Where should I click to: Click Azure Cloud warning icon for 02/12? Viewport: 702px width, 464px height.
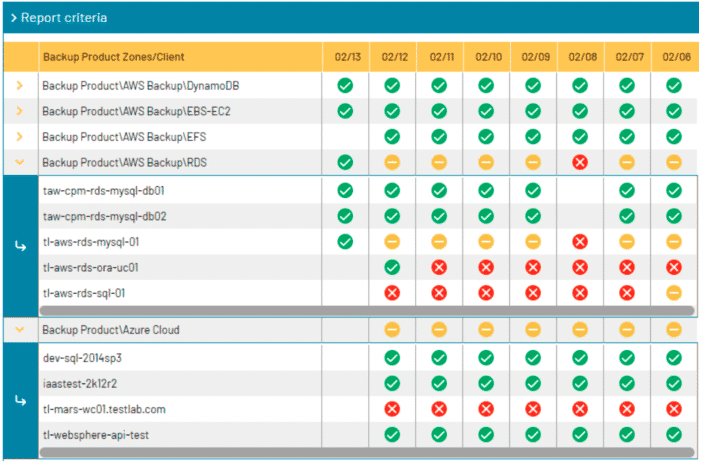coord(392,330)
